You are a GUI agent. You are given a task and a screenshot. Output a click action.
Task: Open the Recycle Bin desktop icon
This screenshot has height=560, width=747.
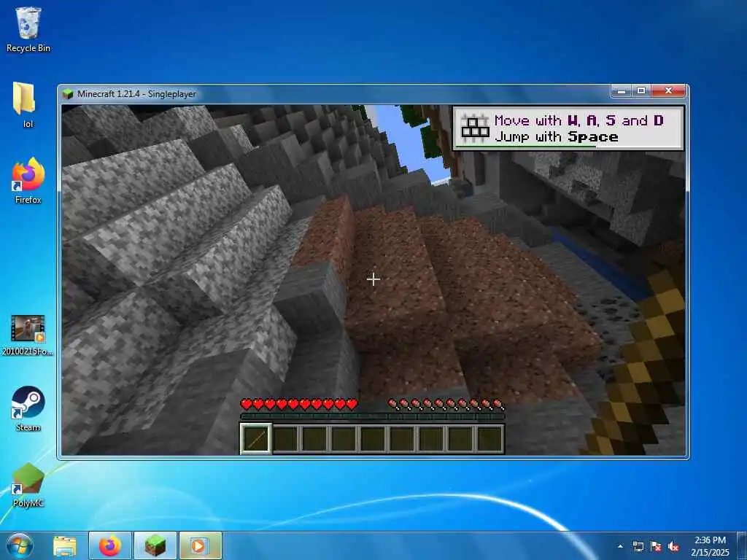pos(28,29)
